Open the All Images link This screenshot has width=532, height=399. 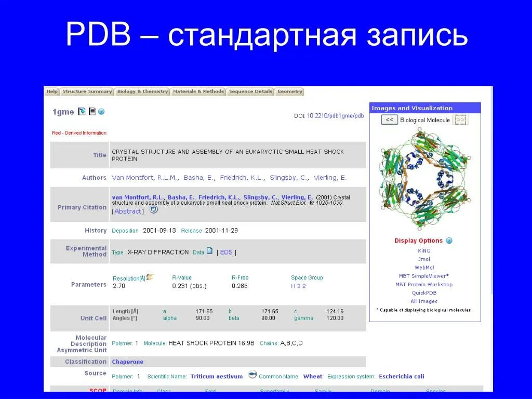tap(424, 301)
